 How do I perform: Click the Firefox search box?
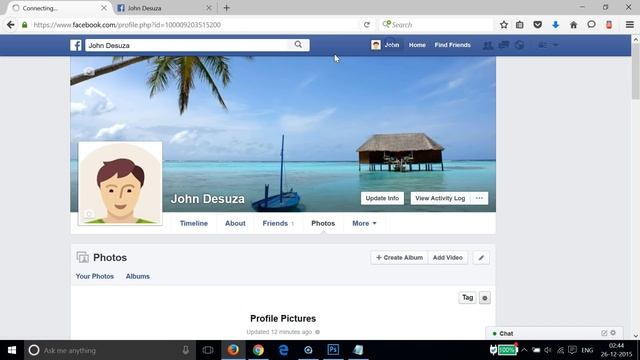point(436,25)
